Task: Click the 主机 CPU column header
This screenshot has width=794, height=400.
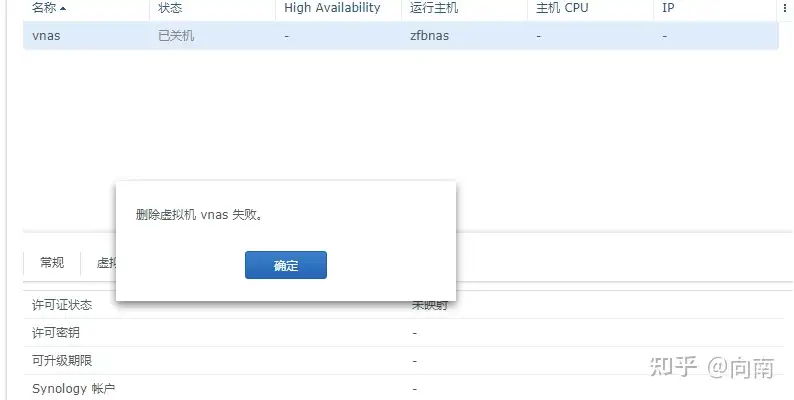Action: point(590,9)
